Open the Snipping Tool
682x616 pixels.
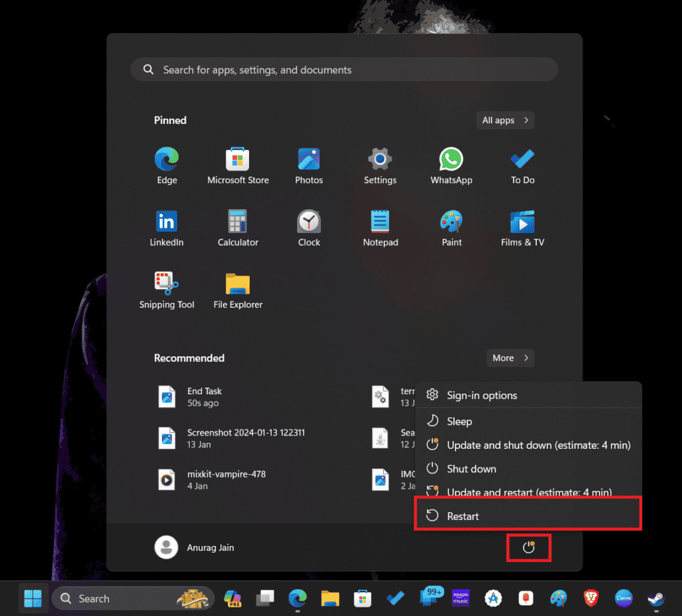tap(167, 284)
